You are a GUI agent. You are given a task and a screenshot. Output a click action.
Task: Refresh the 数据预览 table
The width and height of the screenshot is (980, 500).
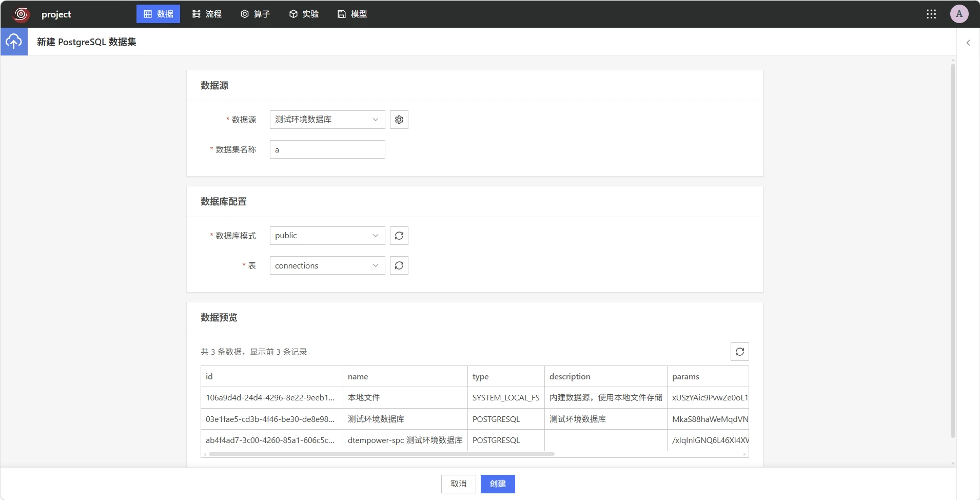coord(740,352)
